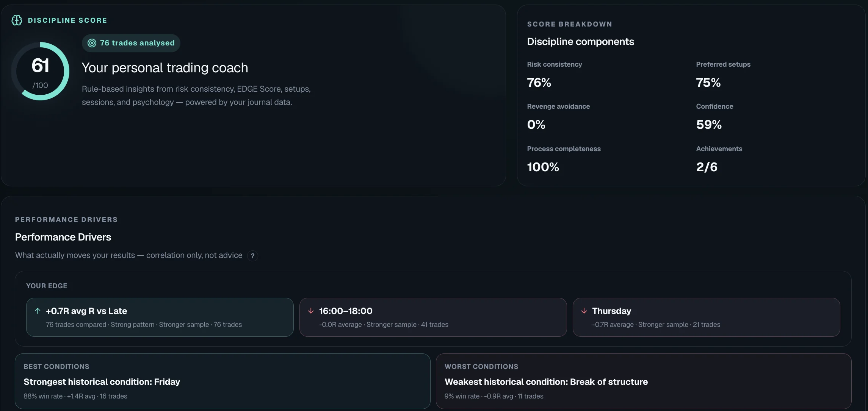Open the question mark help tooltip
This screenshot has height=411, width=868.
coord(252,256)
